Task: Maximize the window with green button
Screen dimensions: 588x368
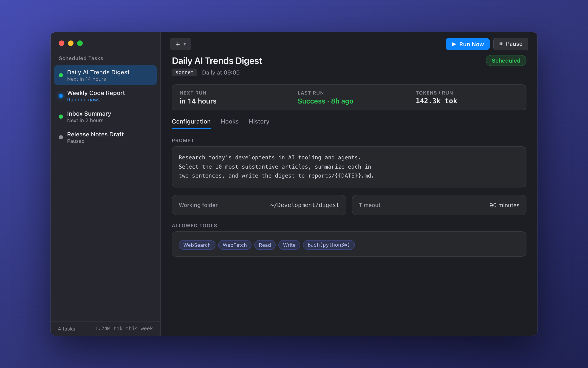Action: [x=80, y=43]
